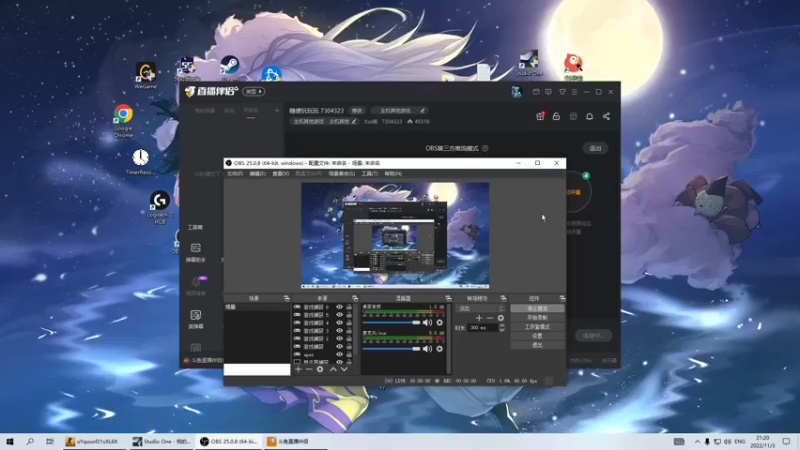Hide the 游戏捕获 6 source
The image size is (800, 450).
click(x=339, y=307)
